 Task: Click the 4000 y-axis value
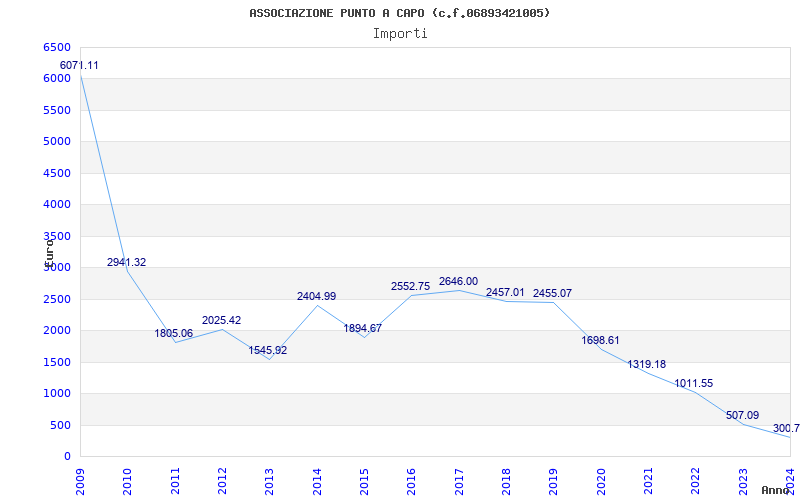pyautogui.click(x=57, y=205)
